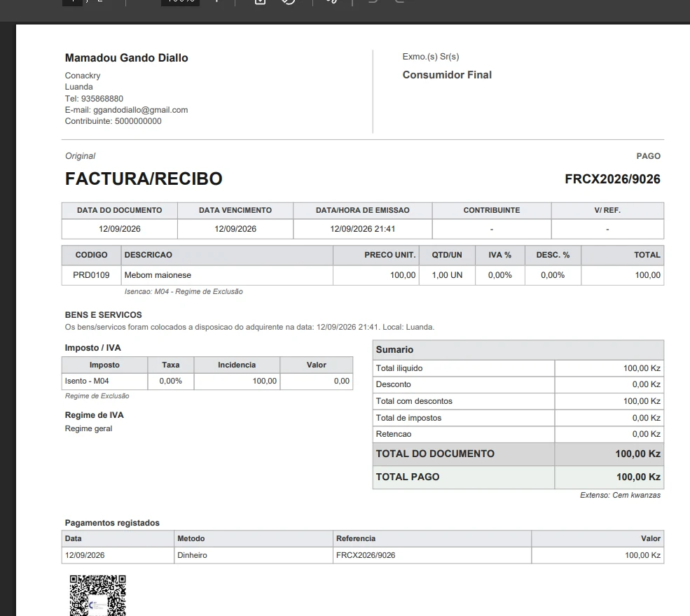Select the Regime geral text
Viewport: 690px width, 616px height.
pos(88,428)
